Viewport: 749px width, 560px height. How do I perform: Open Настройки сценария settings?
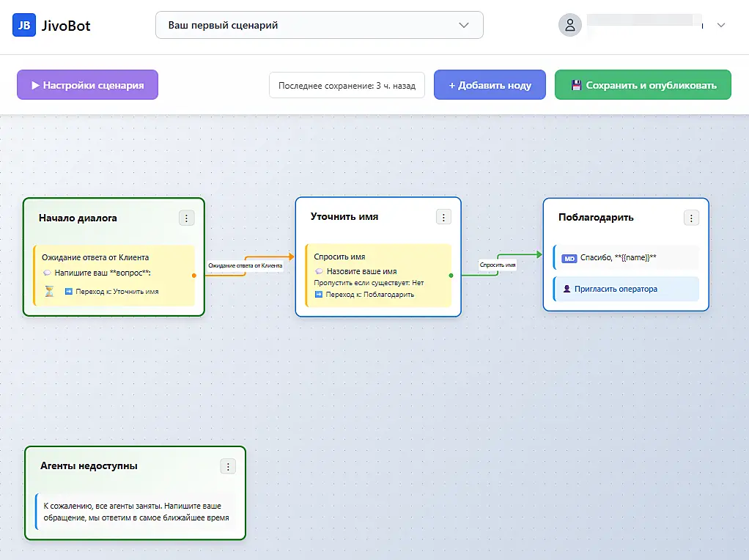pos(87,85)
